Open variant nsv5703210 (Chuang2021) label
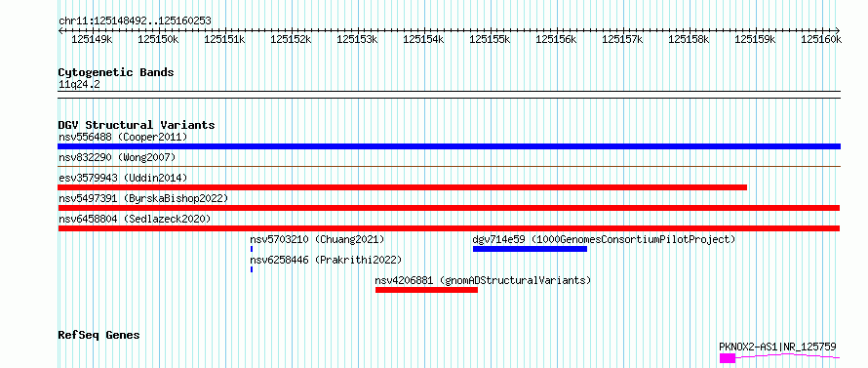The height and width of the screenshot is (368, 868). (317, 239)
